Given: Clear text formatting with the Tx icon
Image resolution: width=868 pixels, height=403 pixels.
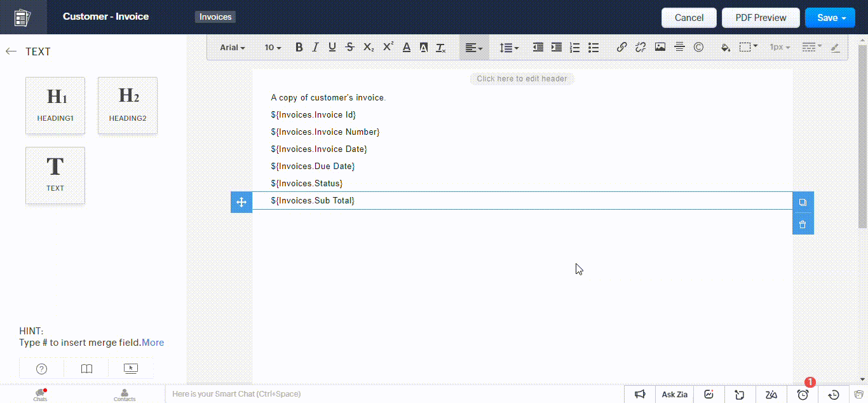Looking at the screenshot, I should [441, 47].
